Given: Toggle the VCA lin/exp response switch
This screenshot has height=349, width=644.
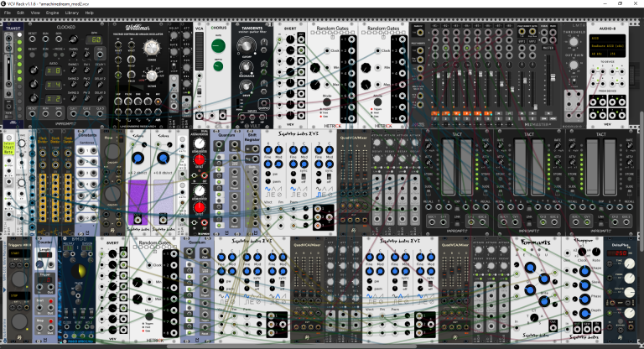Looking at the screenshot, I should point(200,91).
